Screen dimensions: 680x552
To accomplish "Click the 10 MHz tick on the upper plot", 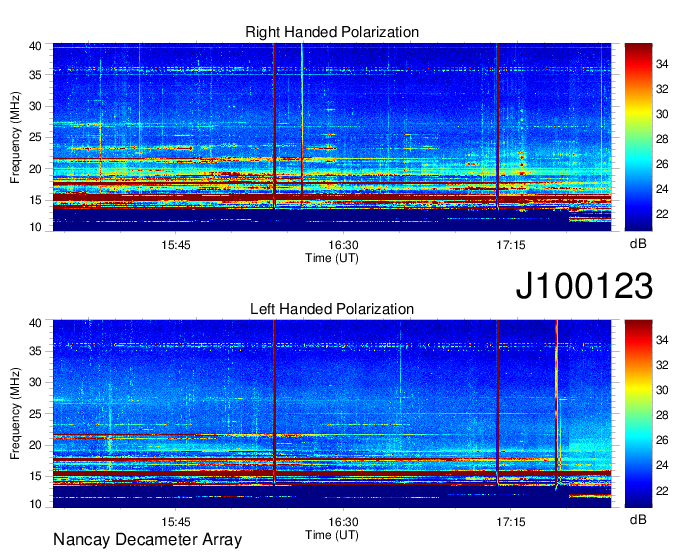I will (x=35, y=227).
